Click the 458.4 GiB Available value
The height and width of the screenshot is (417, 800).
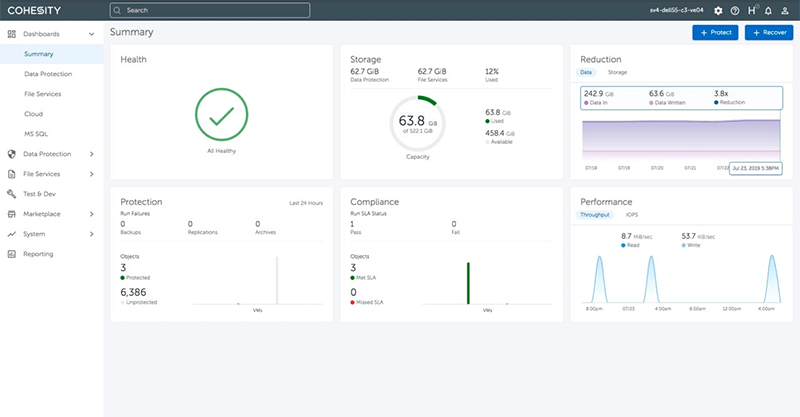[x=500, y=133]
